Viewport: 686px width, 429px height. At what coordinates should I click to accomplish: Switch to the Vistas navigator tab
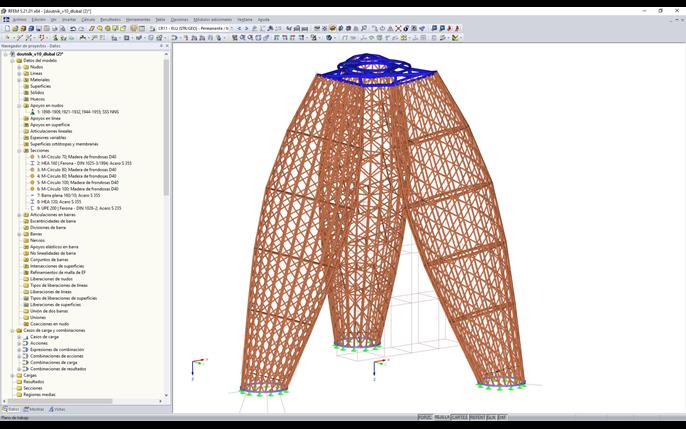pyautogui.click(x=57, y=409)
